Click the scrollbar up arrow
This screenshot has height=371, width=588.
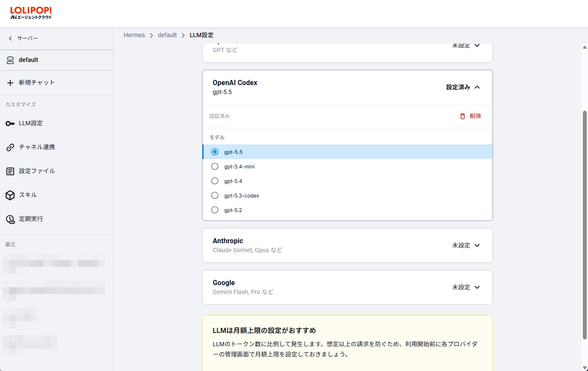pos(585,47)
